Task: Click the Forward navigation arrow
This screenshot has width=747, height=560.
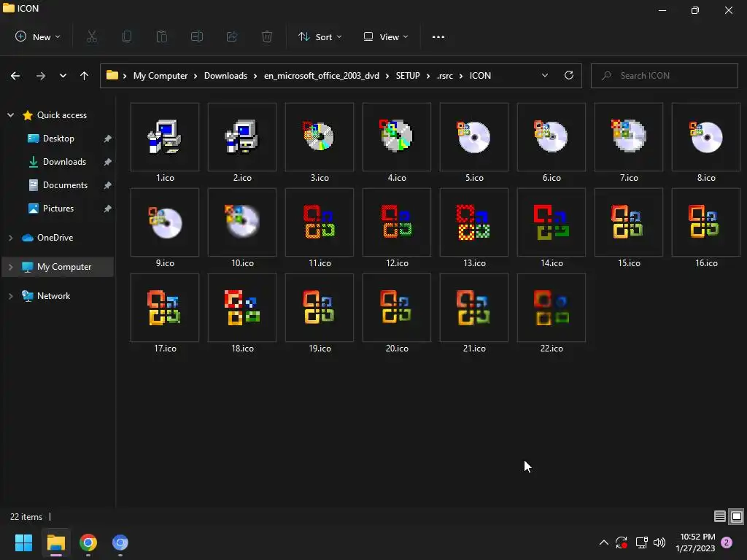Action: 41,76
